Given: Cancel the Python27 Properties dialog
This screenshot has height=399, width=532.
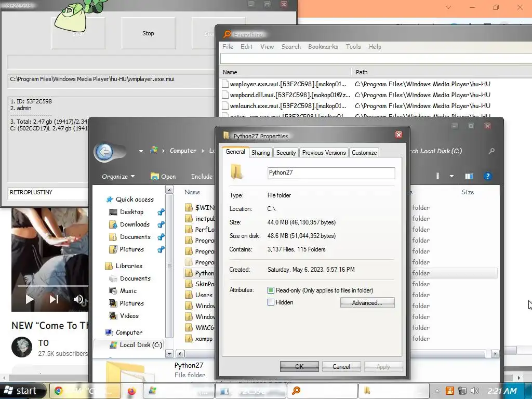Looking at the screenshot, I should click(x=341, y=366).
